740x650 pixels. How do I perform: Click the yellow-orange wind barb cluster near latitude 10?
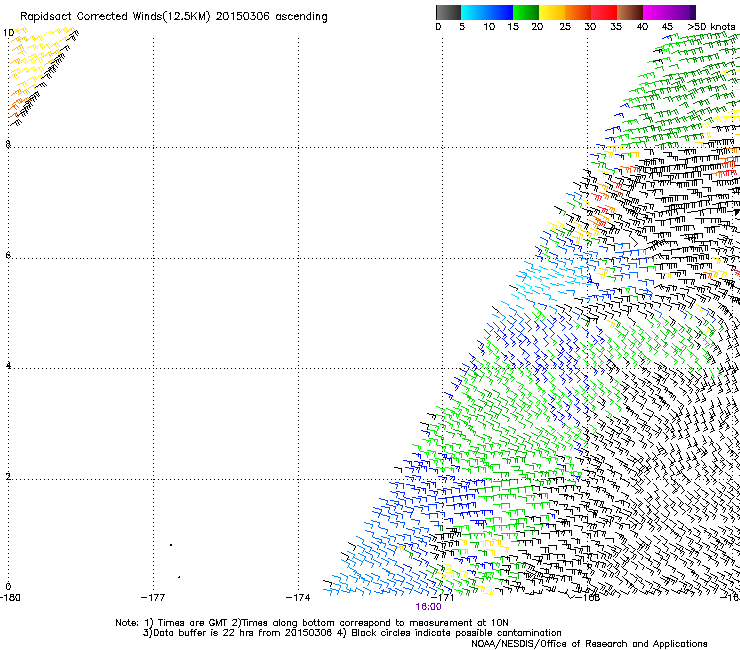(x=40, y=76)
